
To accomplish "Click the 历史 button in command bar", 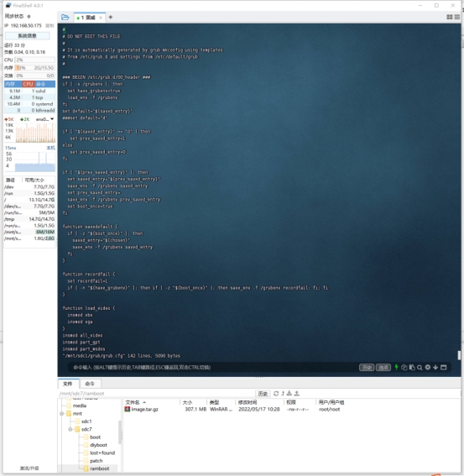I will coord(367,368).
